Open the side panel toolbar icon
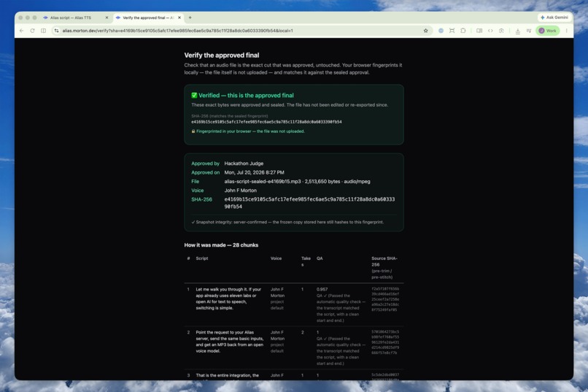 (x=479, y=31)
